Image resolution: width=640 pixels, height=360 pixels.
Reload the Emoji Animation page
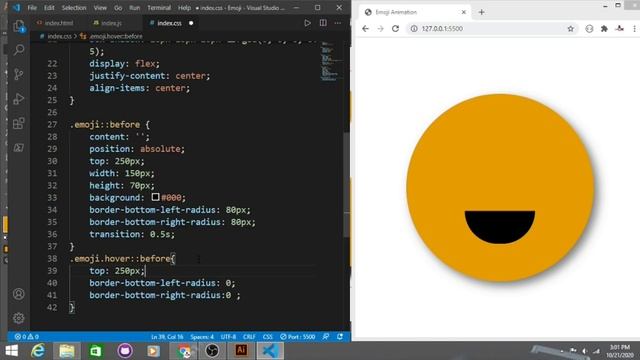coord(395,29)
